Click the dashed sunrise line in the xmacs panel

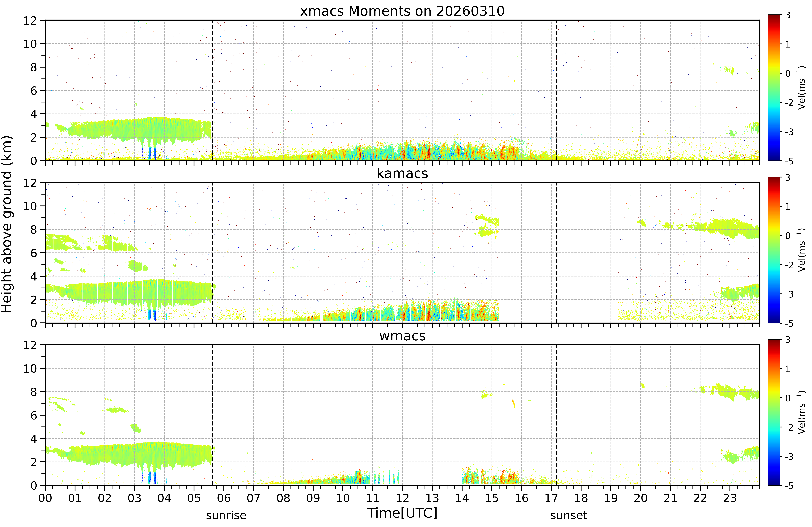[x=212, y=90]
